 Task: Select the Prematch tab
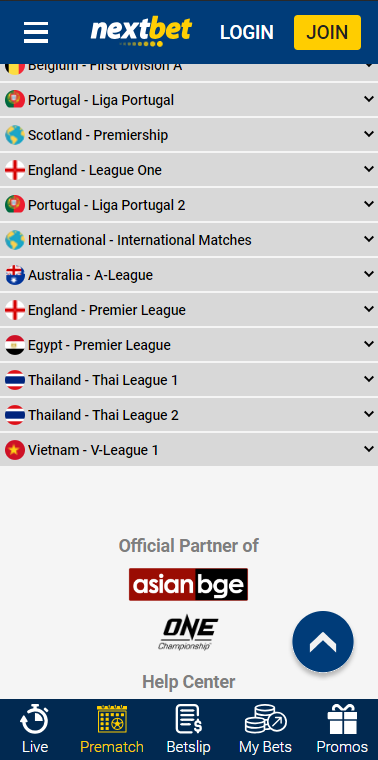click(112, 729)
